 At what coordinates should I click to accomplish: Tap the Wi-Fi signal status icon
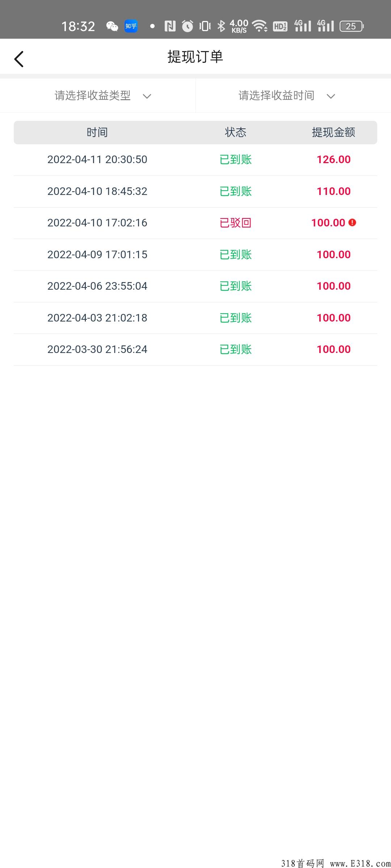coord(260,26)
